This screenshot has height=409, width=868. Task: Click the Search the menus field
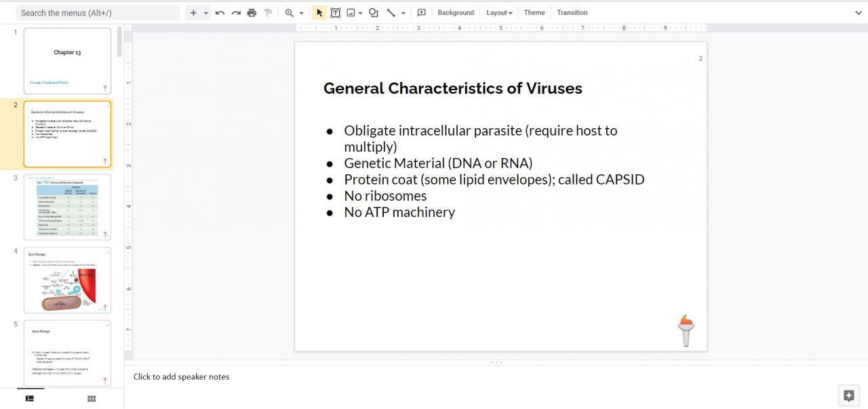pyautogui.click(x=98, y=13)
